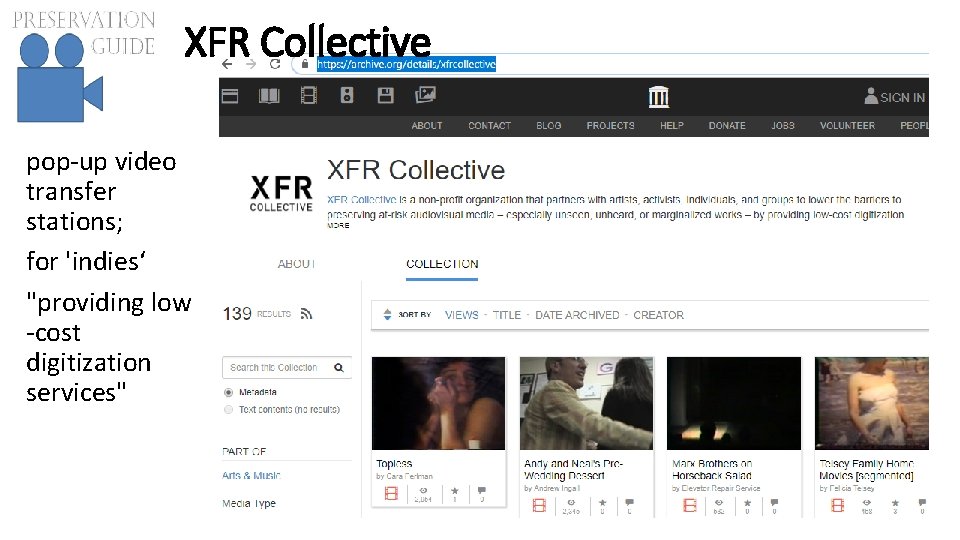Open the Video filmstrip icon
Viewport: 960px width, 540px height.
(x=309, y=96)
